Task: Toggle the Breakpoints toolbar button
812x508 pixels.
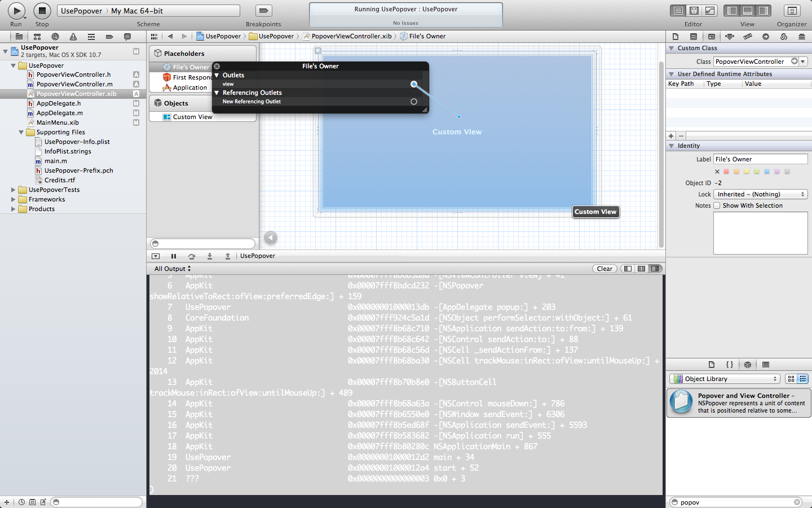Action: pos(263,11)
